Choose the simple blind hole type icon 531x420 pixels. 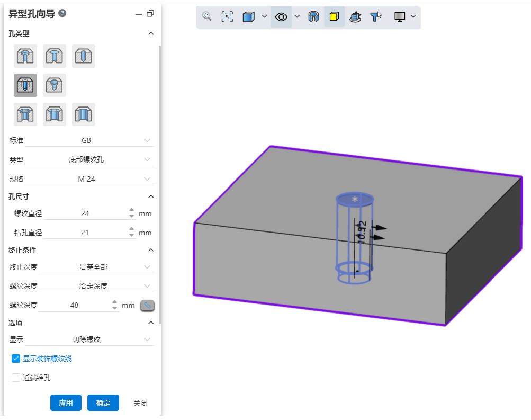point(84,56)
